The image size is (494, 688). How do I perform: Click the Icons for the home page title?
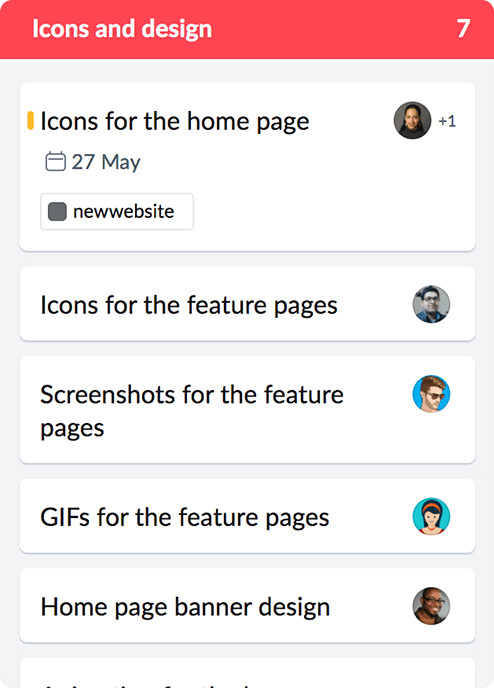(x=175, y=122)
